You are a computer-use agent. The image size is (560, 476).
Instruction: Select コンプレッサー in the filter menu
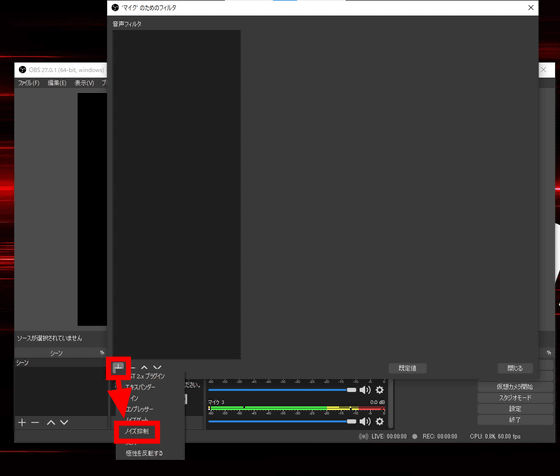pyautogui.click(x=140, y=409)
